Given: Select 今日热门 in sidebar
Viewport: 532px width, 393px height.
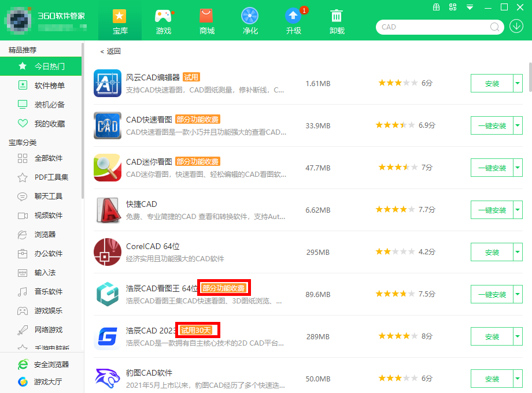Looking at the screenshot, I should click(x=40, y=66).
